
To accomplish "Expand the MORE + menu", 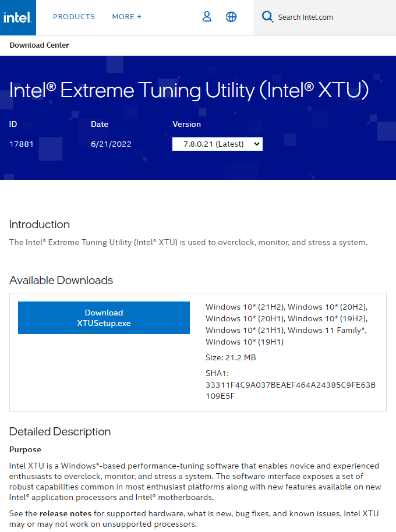I will (x=126, y=17).
